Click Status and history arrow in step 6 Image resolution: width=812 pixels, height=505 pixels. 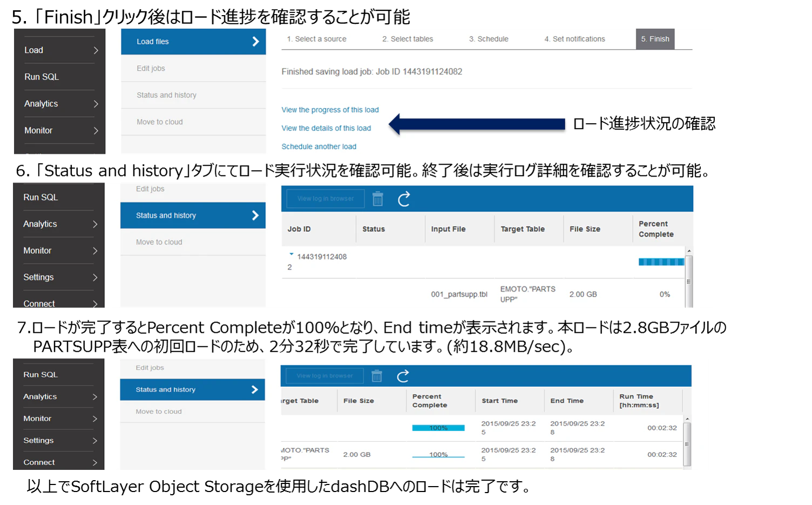(x=255, y=216)
